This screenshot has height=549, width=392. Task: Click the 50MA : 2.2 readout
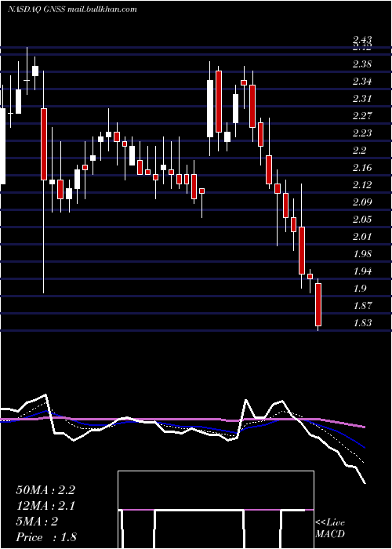45,490
